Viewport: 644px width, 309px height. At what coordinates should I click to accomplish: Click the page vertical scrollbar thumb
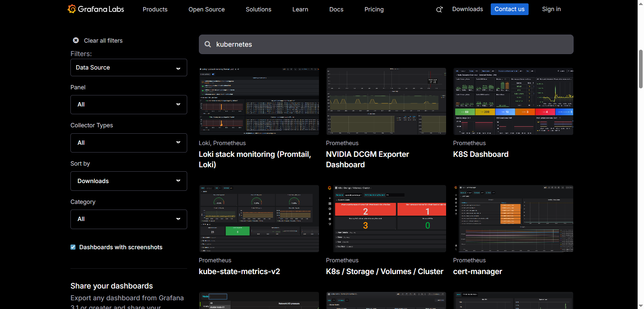click(x=641, y=69)
